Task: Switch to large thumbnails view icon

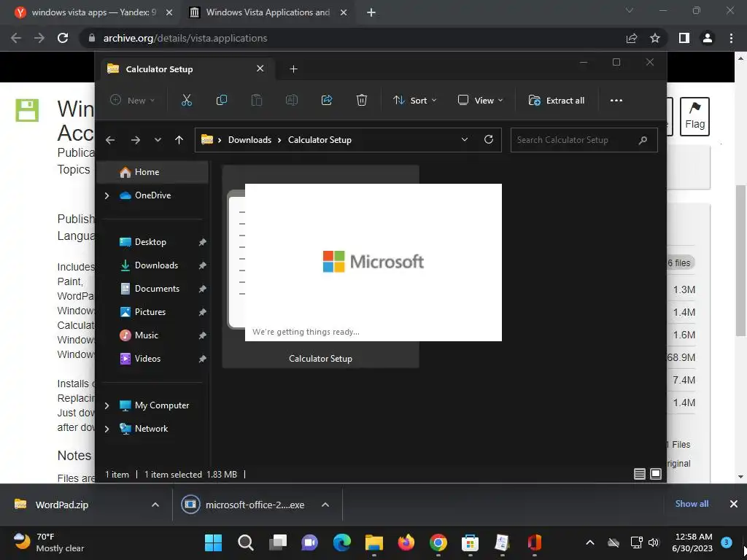Action: tap(656, 474)
